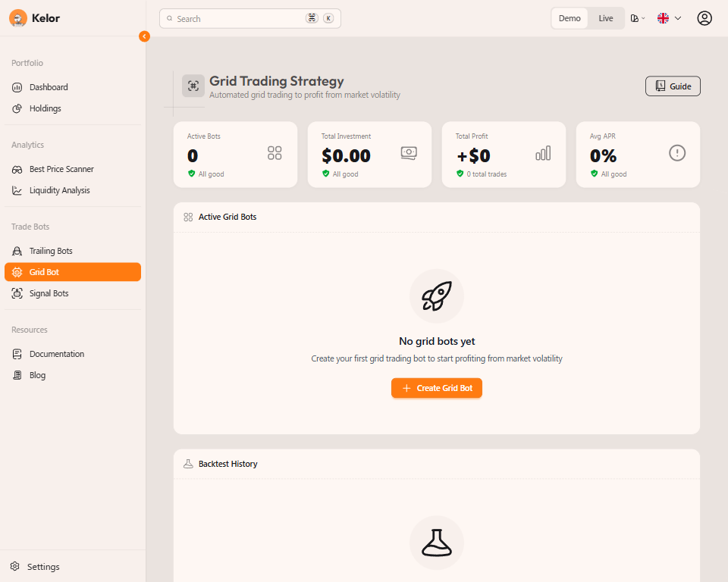Click the Active Bots grid icon
This screenshot has height=582, width=728.
[x=275, y=153]
